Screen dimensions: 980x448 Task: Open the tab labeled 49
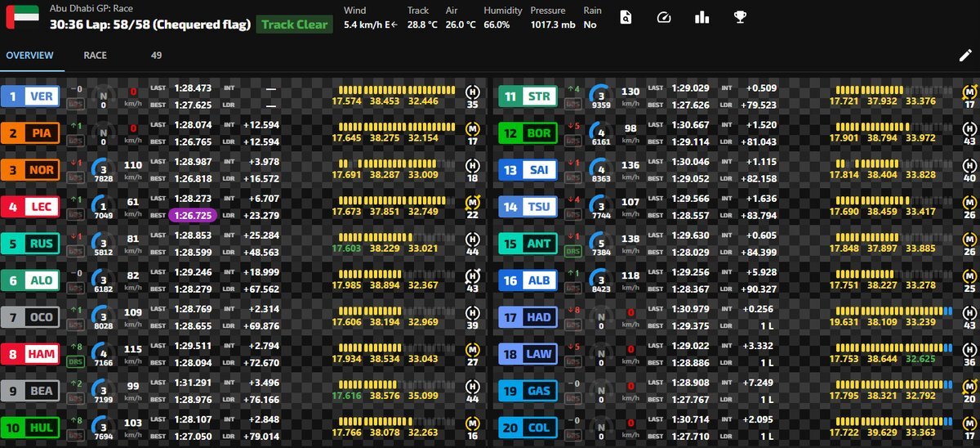coord(156,56)
